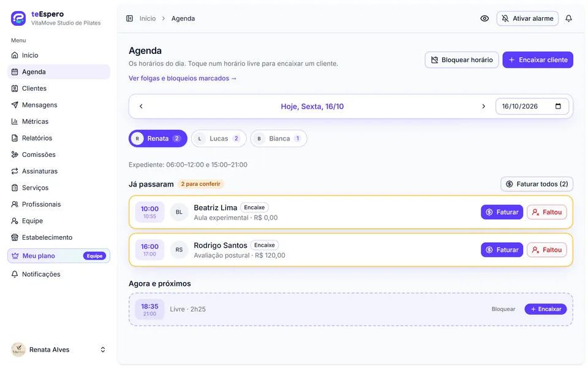Screen dimensions: 588x368
Task: Open Comissões from the sidebar menu
Action: pos(59,155)
